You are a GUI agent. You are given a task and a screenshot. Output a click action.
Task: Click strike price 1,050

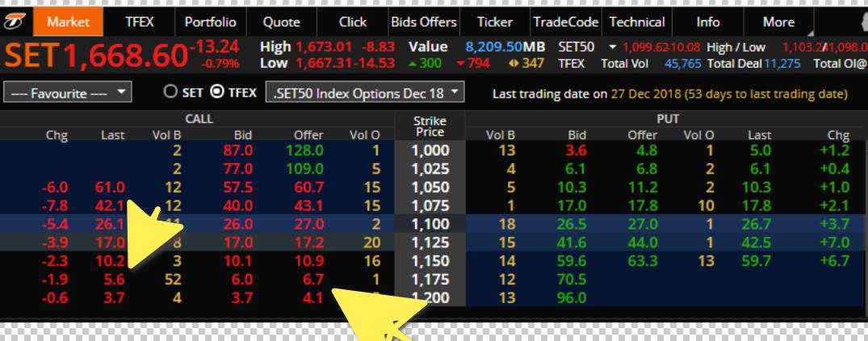click(430, 187)
